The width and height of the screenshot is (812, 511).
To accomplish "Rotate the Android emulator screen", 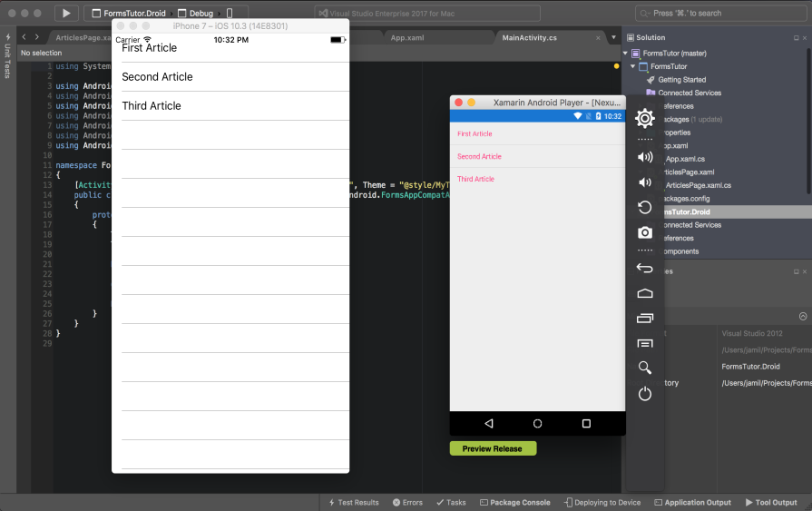I will pos(645,207).
